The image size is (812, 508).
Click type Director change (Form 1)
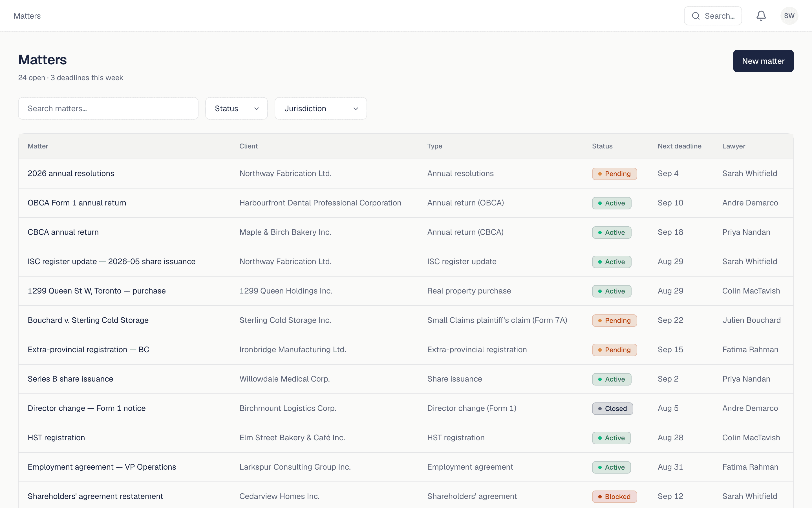[x=471, y=408]
